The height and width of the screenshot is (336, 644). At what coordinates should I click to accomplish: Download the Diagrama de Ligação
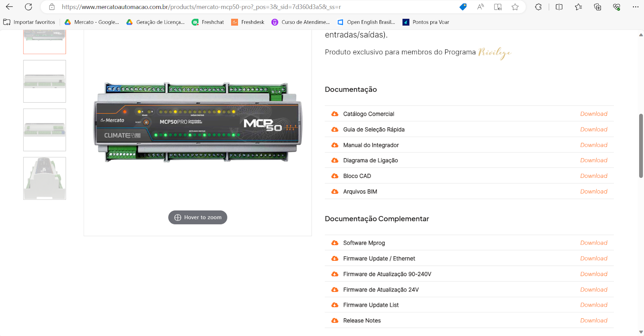point(594,160)
